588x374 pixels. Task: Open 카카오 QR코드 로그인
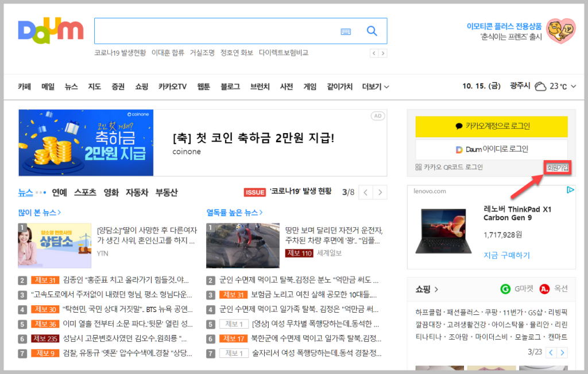[x=449, y=167]
